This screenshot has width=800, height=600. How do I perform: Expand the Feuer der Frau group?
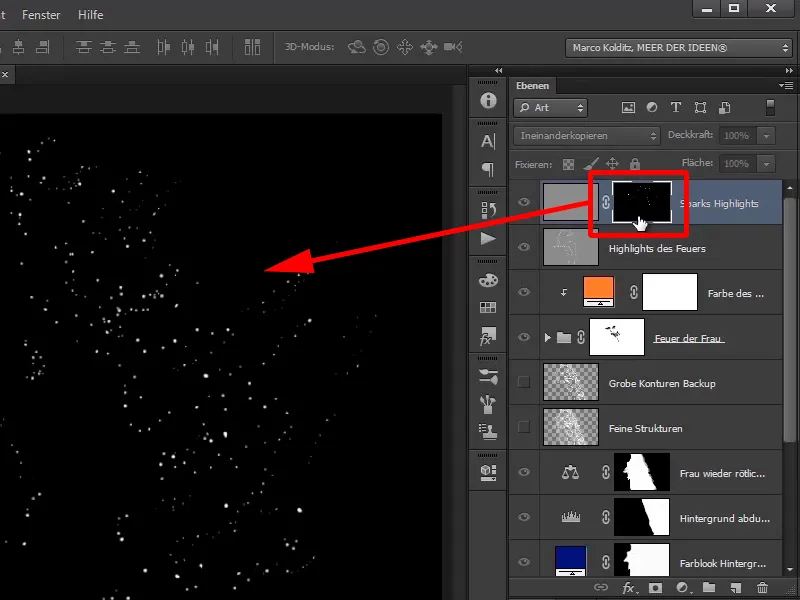pos(547,337)
